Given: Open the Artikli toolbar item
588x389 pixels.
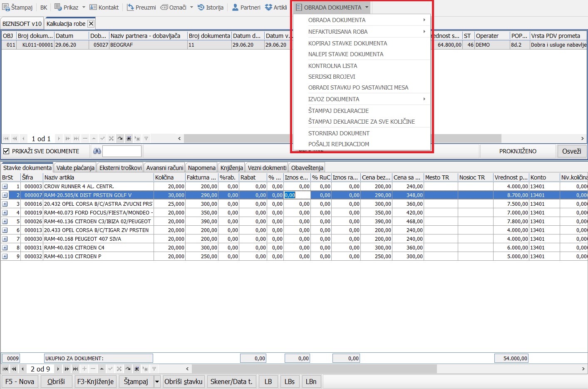Looking at the screenshot, I should 276,7.
